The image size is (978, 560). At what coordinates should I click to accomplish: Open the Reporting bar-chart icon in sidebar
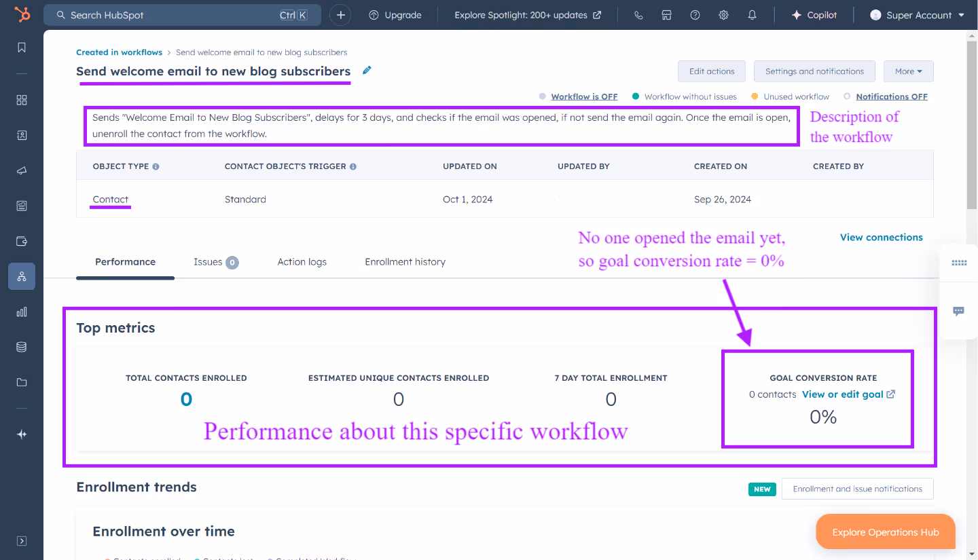point(21,312)
